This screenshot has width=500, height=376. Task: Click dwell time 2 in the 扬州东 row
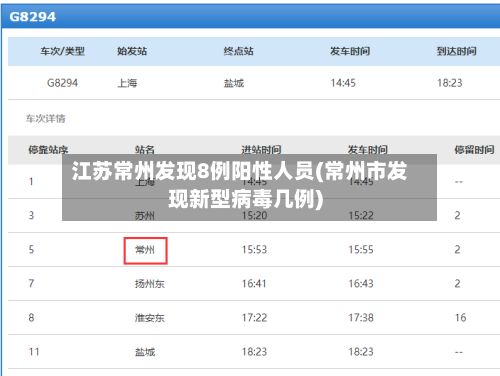tap(457, 284)
